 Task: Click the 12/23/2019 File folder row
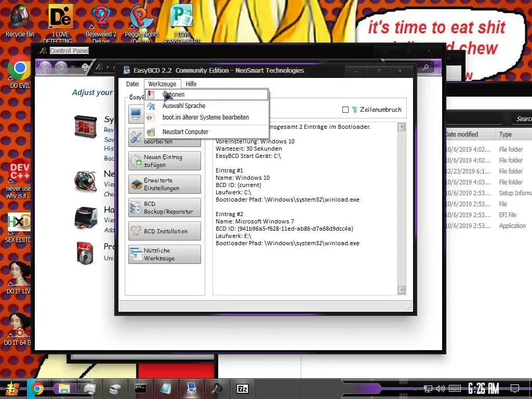[x=488, y=171]
